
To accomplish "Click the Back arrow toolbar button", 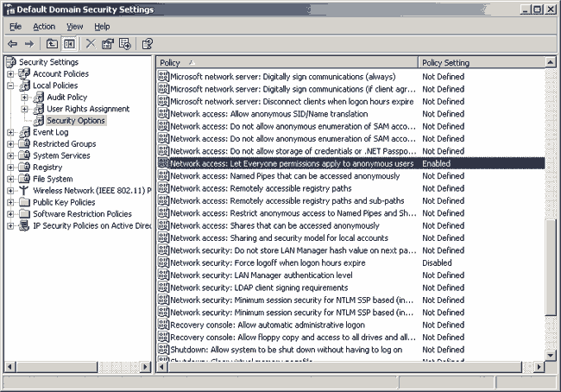I will (x=12, y=43).
